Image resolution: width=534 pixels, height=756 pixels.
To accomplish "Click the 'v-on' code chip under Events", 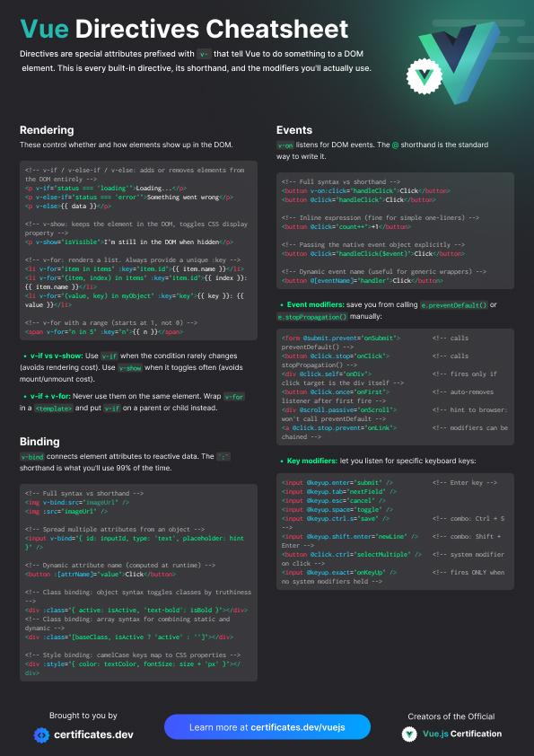I will (x=285, y=145).
